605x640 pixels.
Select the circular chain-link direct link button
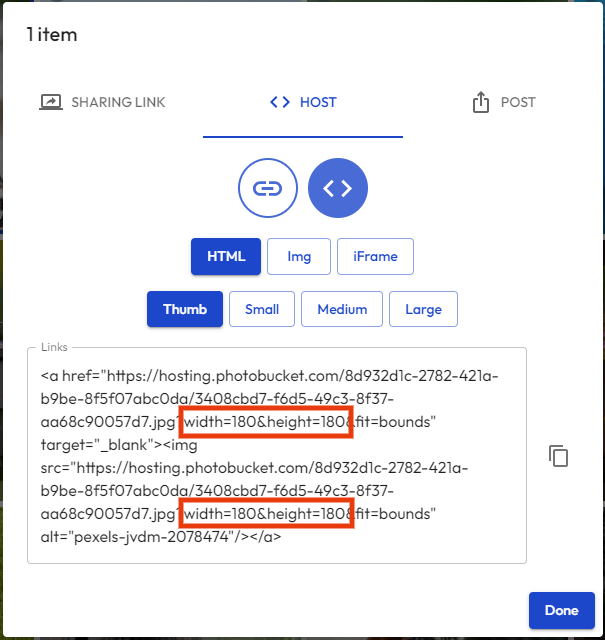pyautogui.click(x=267, y=187)
